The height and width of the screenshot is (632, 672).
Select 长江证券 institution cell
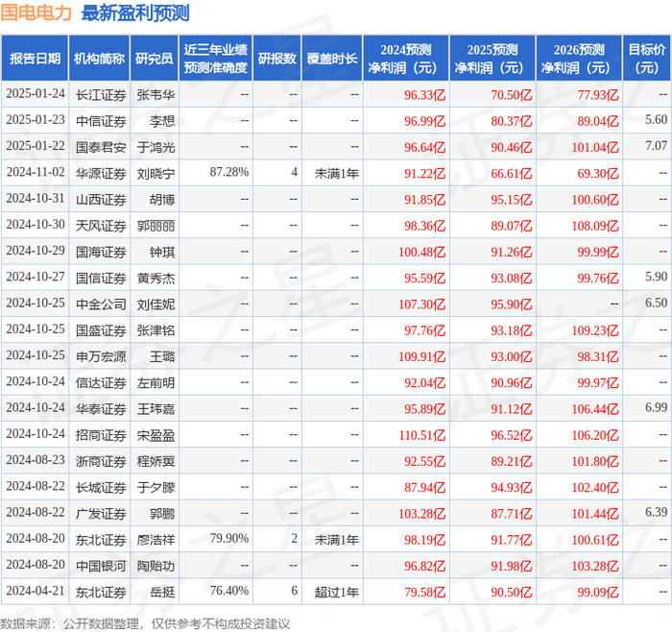click(101, 95)
